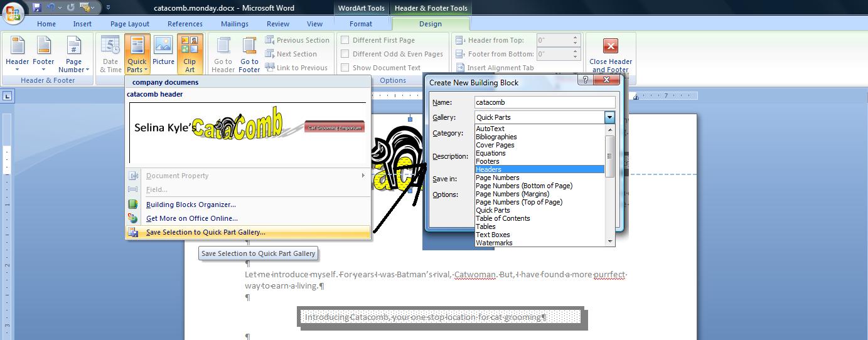Viewport: 868px width, 340px height.
Task: Open the Header gallery button
Action: 17,55
